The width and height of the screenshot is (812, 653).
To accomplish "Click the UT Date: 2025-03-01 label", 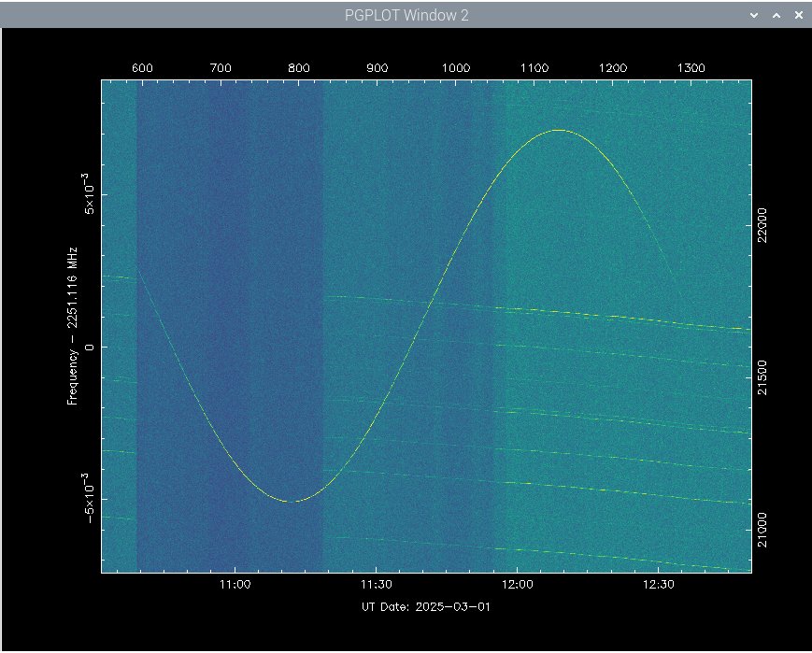I will click(x=425, y=606).
